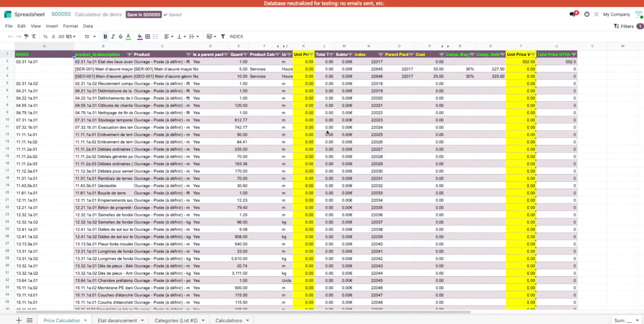Open the Product column filter dropdown
This screenshot has height=324, width=644.
[188, 54]
